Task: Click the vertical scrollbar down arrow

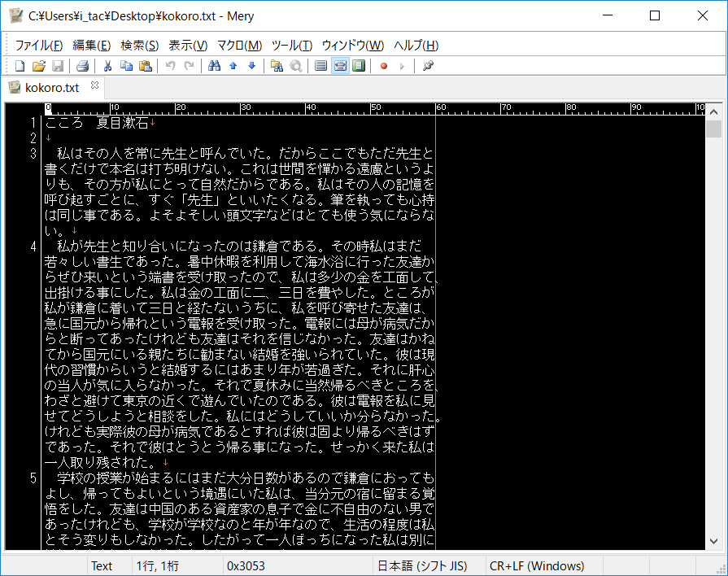Action: (713, 541)
